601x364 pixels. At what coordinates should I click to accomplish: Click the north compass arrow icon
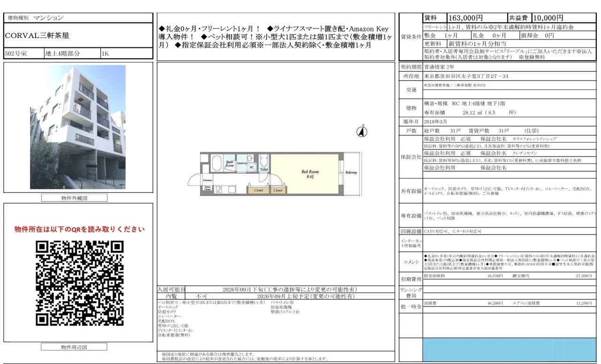[x=362, y=132]
